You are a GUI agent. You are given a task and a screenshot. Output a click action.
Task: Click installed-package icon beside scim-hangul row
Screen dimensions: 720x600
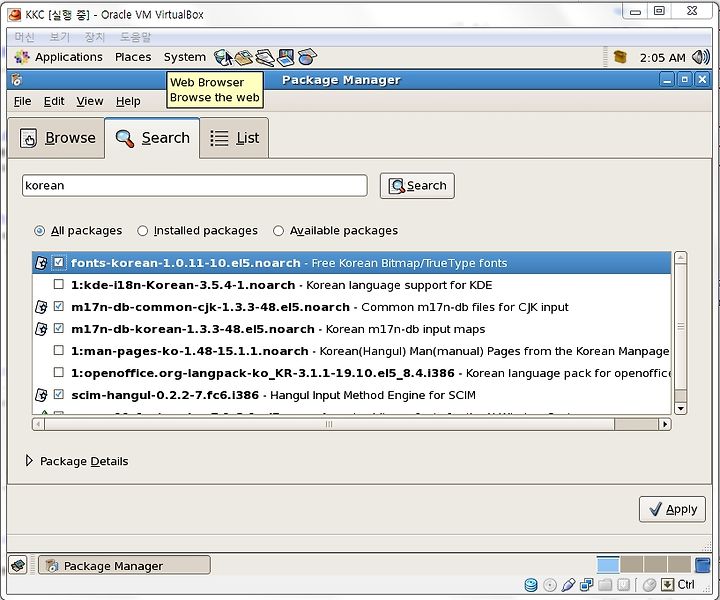click(x=41, y=395)
